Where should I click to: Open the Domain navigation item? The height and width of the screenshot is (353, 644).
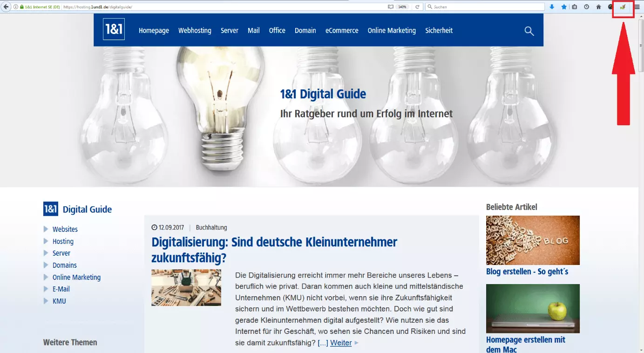tap(305, 30)
